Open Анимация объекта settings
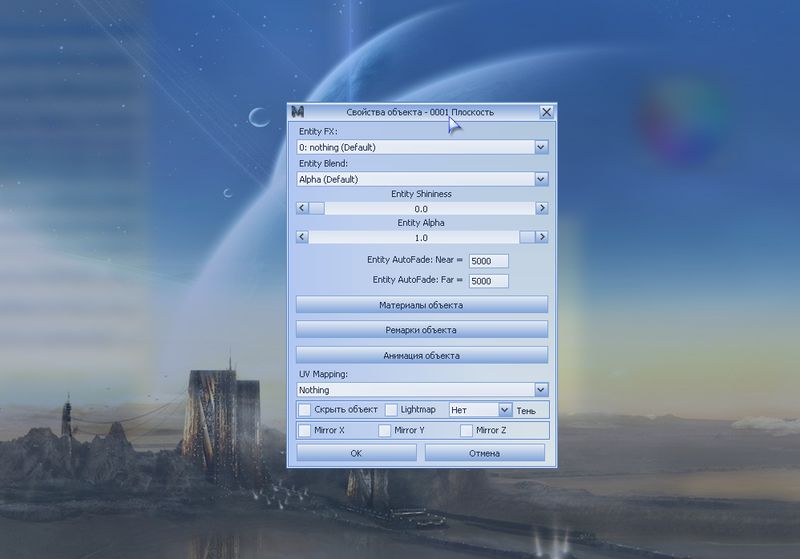Image resolution: width=800 pixels, height=559 pixels. point(421,355)
